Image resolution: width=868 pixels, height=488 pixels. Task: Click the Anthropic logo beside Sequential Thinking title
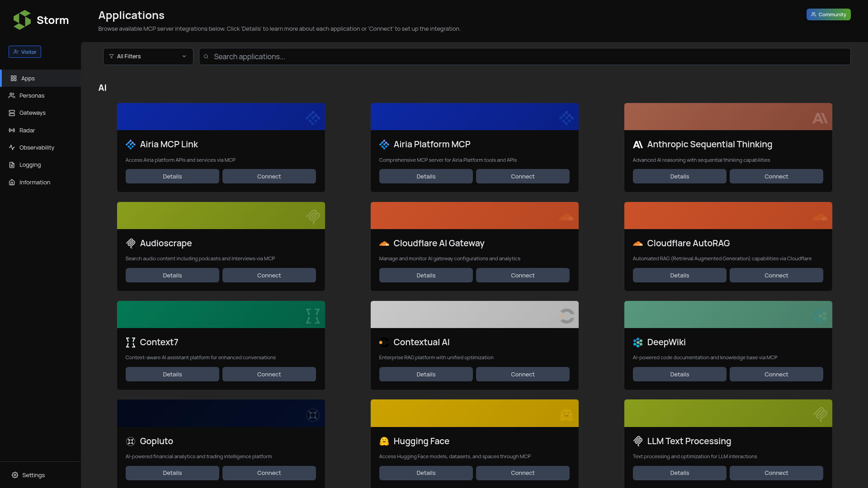click(x=637, y=145)
